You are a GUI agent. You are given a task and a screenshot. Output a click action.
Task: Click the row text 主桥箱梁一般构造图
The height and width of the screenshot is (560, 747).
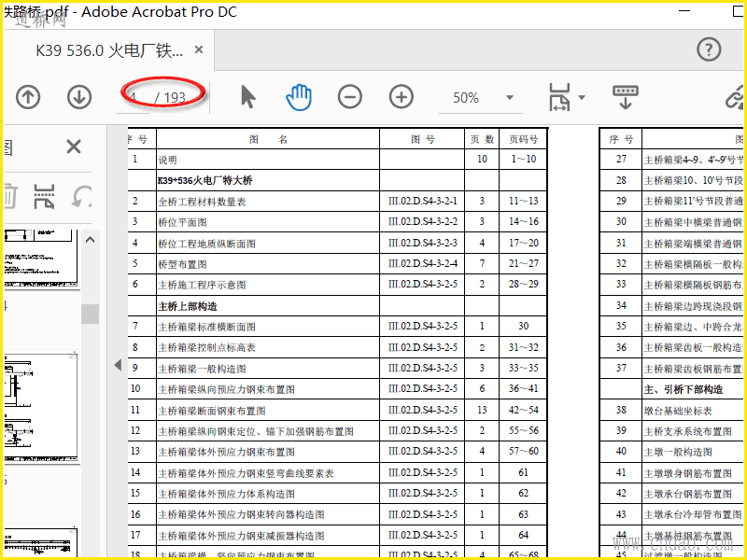tap(202, 369)
